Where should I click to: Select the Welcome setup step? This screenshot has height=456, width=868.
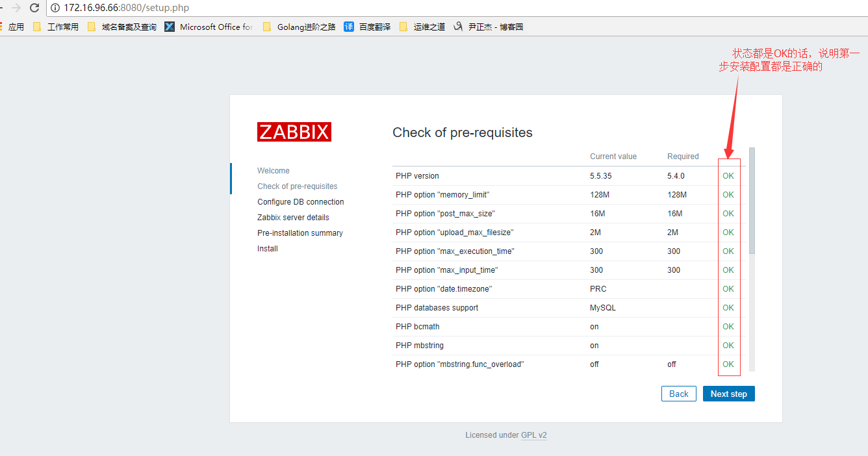274,171
